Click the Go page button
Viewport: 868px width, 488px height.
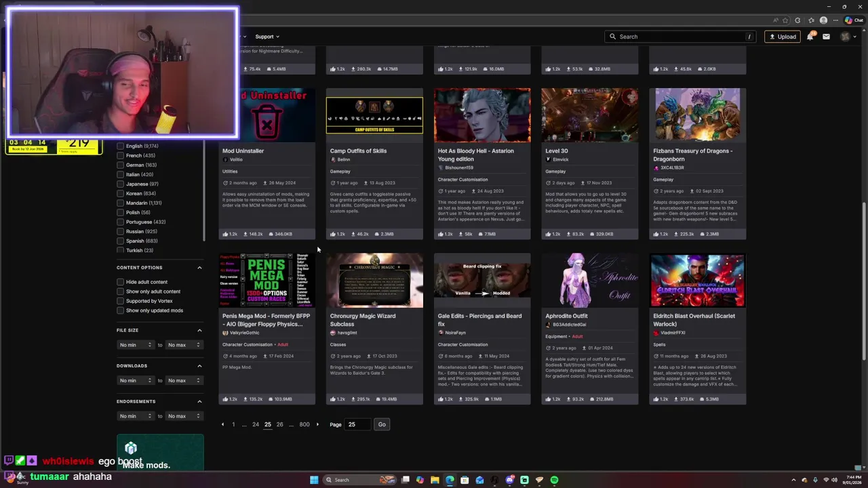point(382,424)
